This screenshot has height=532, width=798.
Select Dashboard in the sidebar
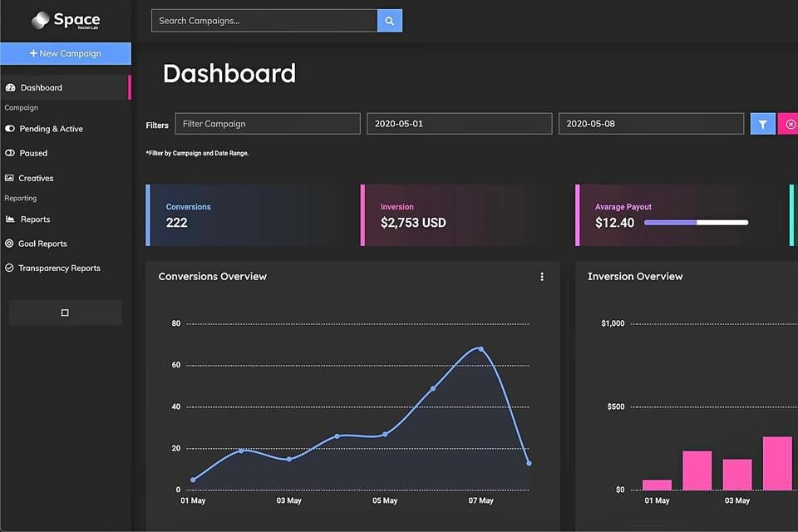pos(42,87)
